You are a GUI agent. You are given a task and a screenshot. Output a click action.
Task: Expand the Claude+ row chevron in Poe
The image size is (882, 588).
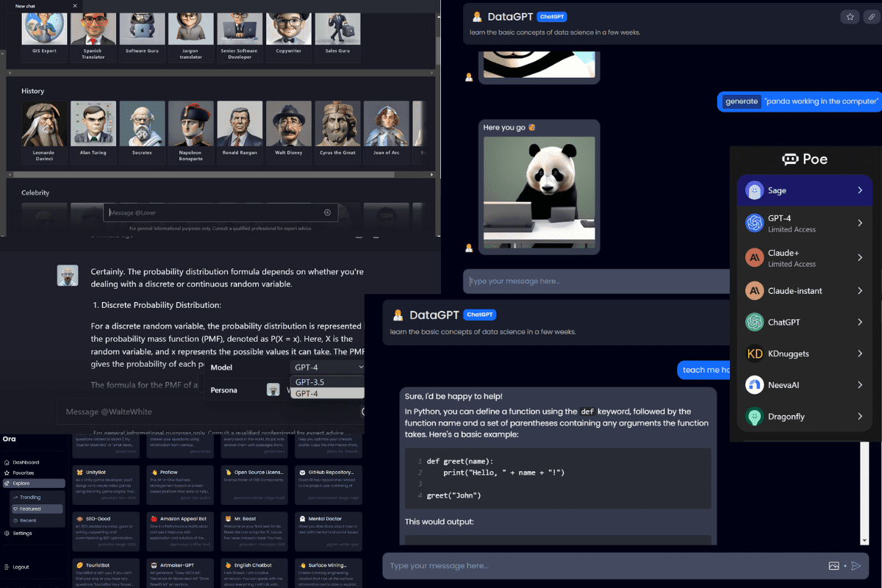[860, 257]
